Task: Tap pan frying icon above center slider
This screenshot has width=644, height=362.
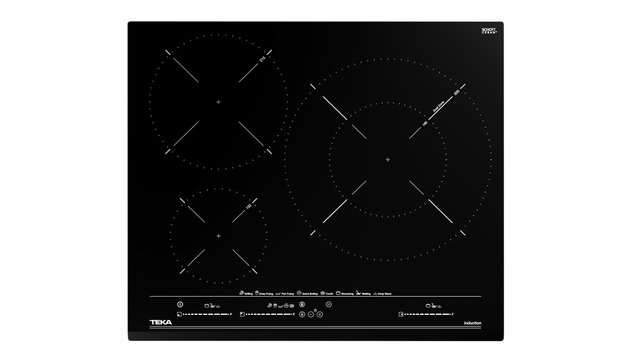Action: tap(280, 306)
